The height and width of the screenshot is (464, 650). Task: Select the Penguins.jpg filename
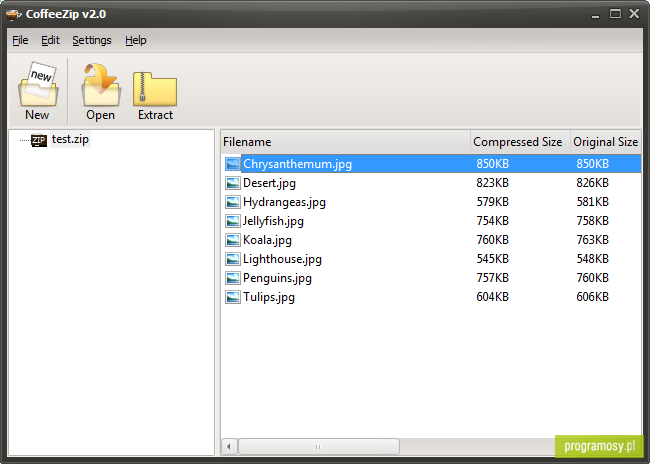click(277, 278)
